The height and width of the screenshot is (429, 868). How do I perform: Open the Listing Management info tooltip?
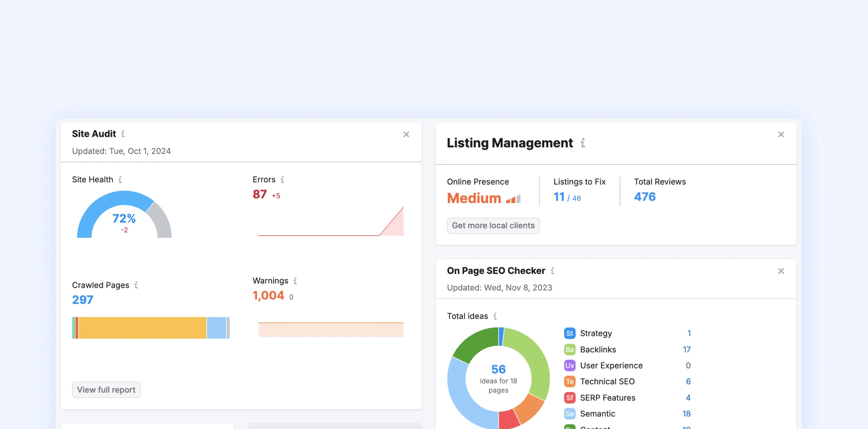pos(583,143)
